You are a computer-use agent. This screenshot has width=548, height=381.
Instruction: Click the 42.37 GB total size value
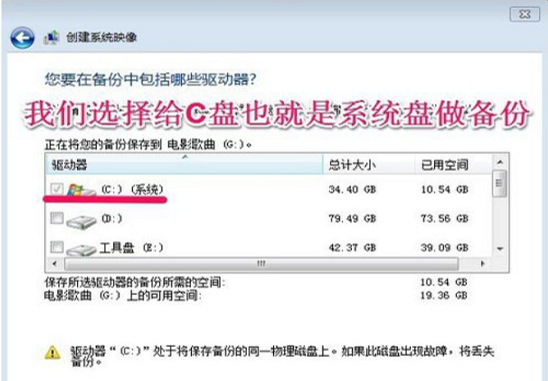click(352, 247)
